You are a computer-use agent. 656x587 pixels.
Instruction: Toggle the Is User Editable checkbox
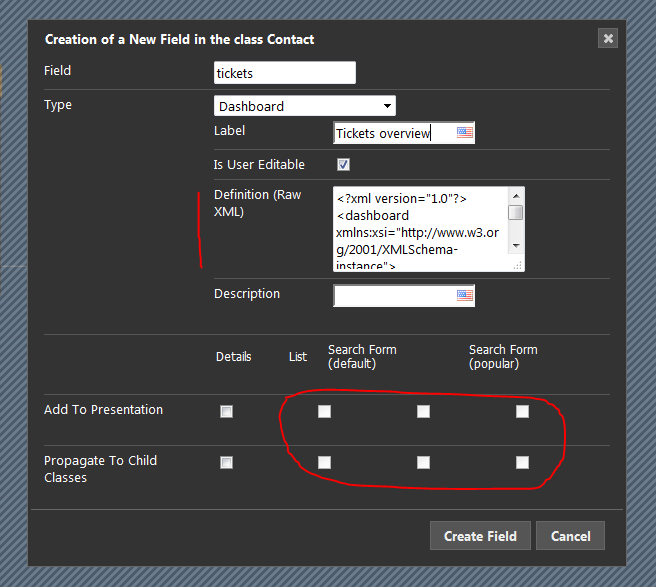point(343,165)
